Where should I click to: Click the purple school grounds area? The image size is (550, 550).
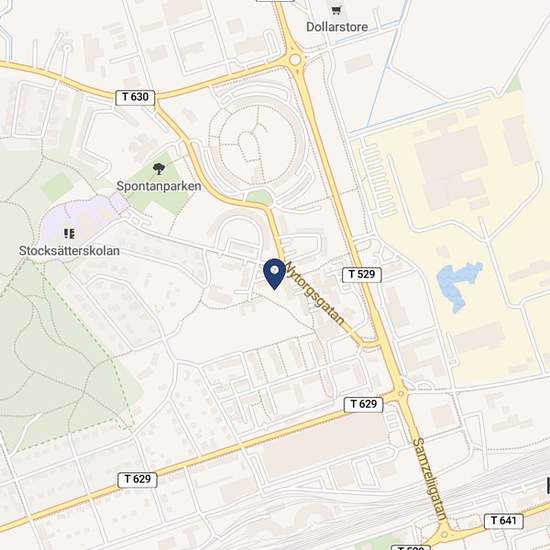(81, 221)
